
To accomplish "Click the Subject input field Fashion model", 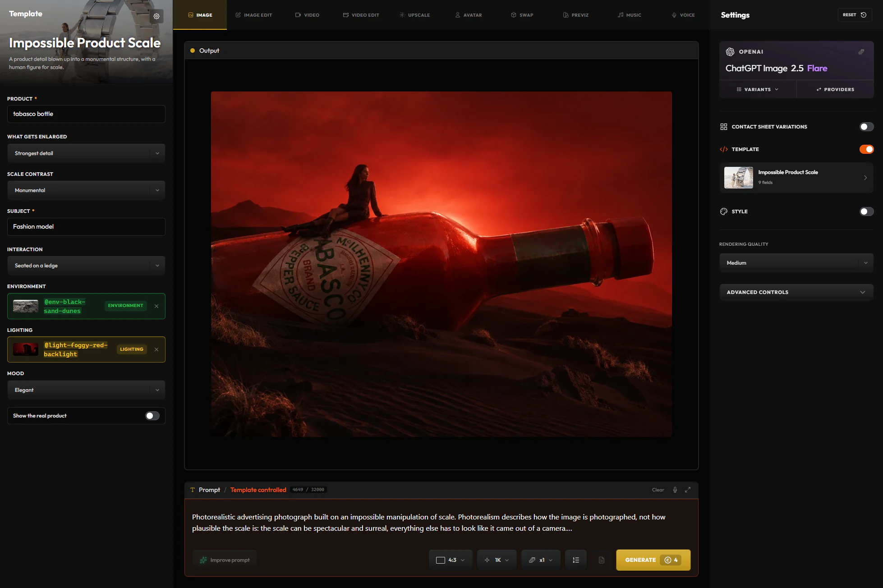I will pos(86,227).
